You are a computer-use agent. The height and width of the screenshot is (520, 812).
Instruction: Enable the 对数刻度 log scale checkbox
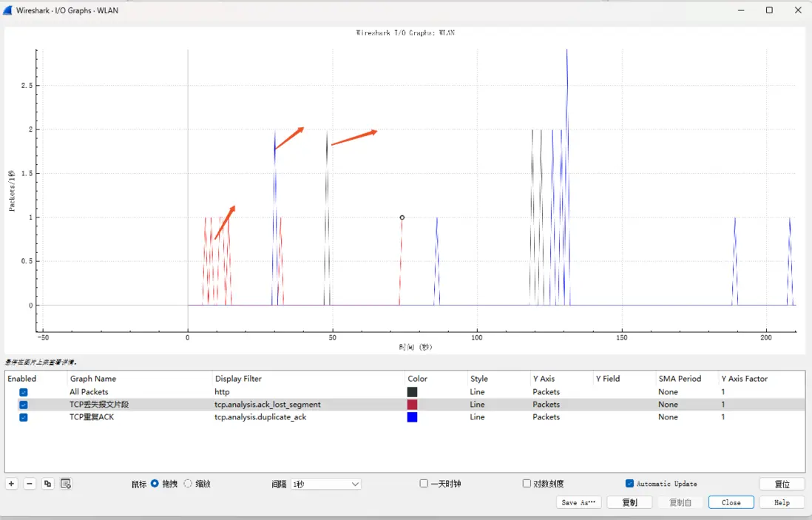[527, 484]
